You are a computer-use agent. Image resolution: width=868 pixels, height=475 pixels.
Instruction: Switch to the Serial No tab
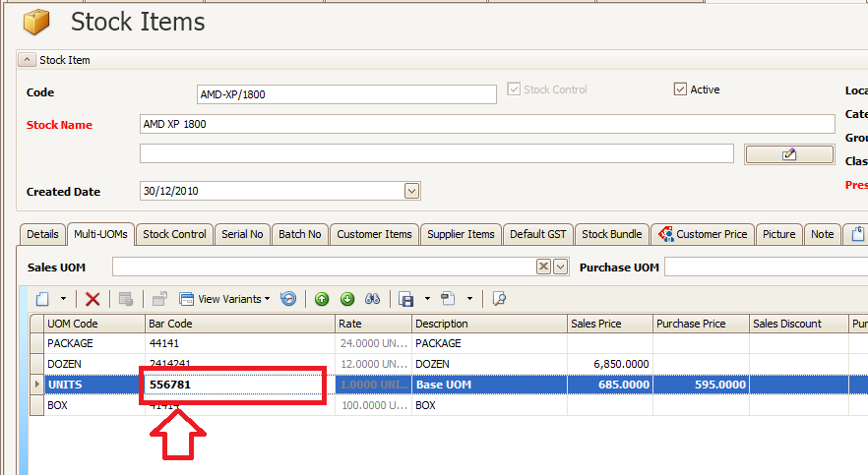[x=242, y=234]
